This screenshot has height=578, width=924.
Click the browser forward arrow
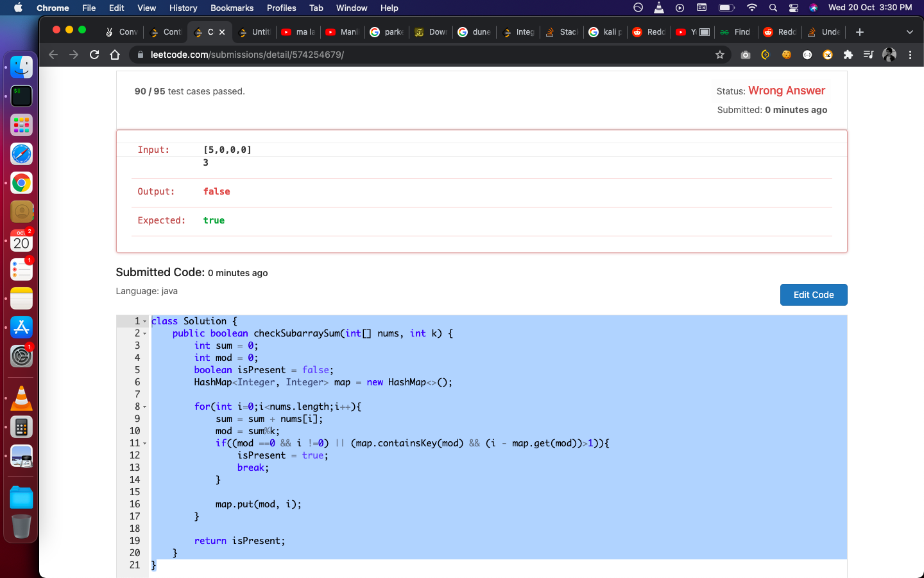point(74,55)
